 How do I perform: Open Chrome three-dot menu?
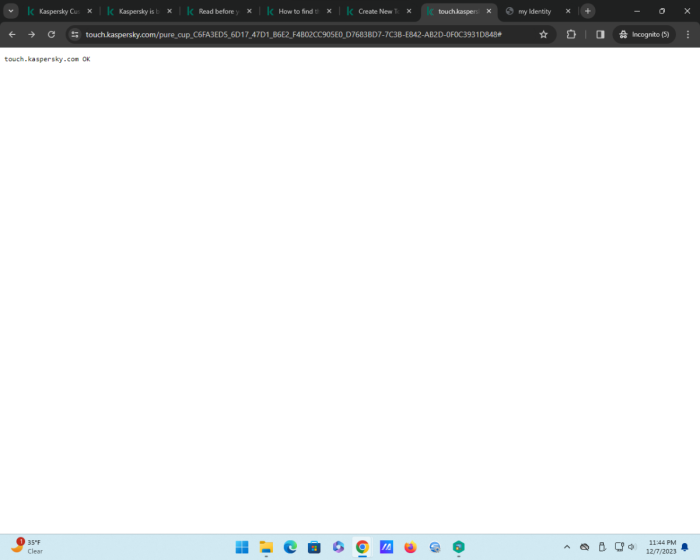tap(688, 34)
